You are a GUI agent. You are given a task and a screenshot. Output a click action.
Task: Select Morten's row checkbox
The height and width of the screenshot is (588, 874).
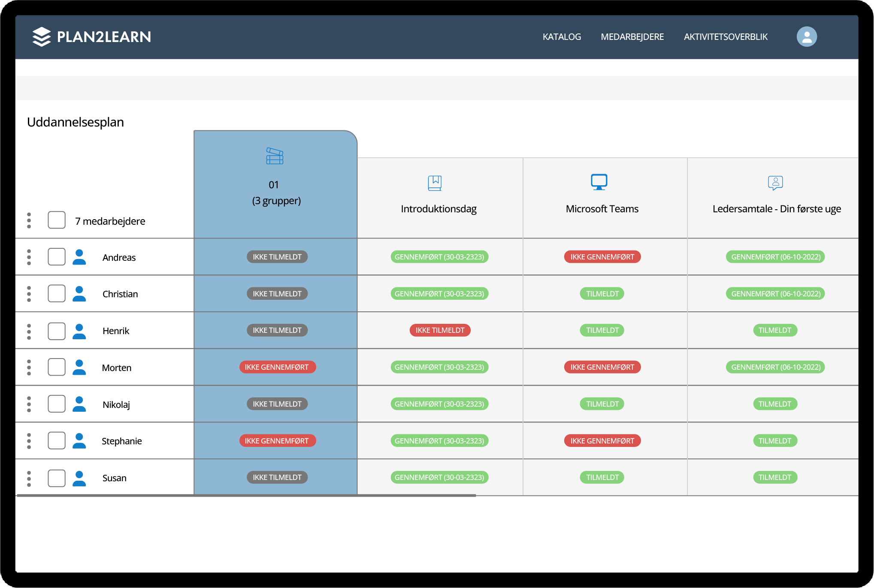[57, 367]
